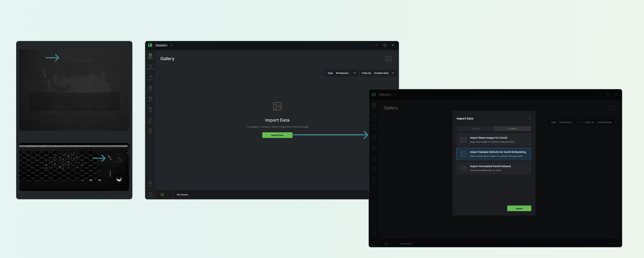Image resolution: width=644 pixels, height=258 pixels.
Task: Click the empty gallery image placeholder icon
Action: [277, 106]
